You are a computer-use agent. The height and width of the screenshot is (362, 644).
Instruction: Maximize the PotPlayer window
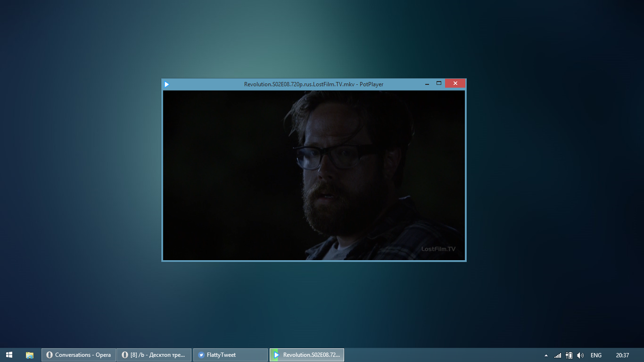click(x=439, y=83)
